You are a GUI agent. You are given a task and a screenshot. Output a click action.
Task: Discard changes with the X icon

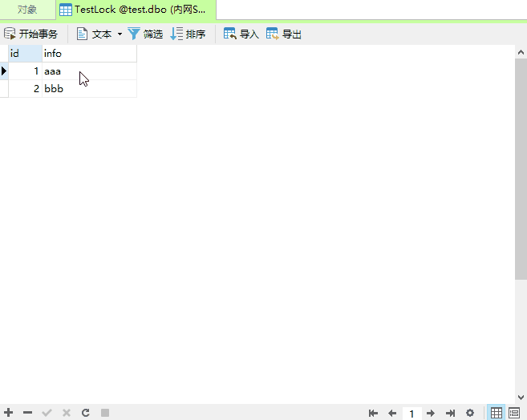coord(67,413)
